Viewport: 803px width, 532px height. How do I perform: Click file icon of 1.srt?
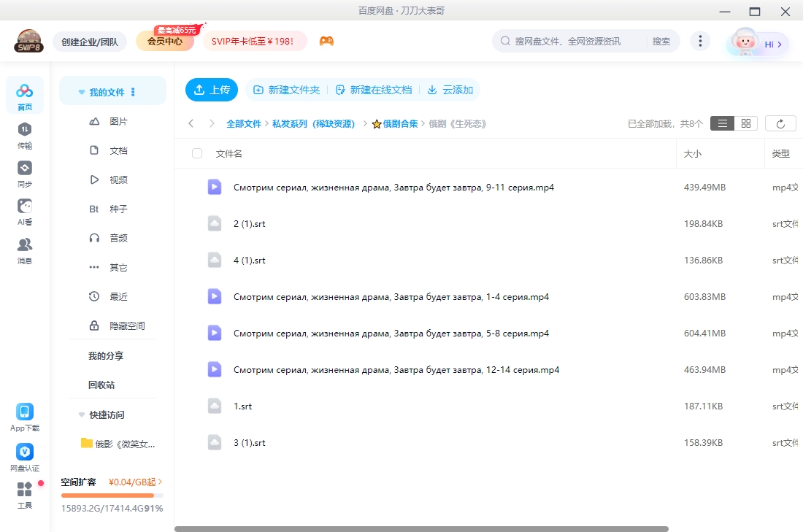[215, 406]
